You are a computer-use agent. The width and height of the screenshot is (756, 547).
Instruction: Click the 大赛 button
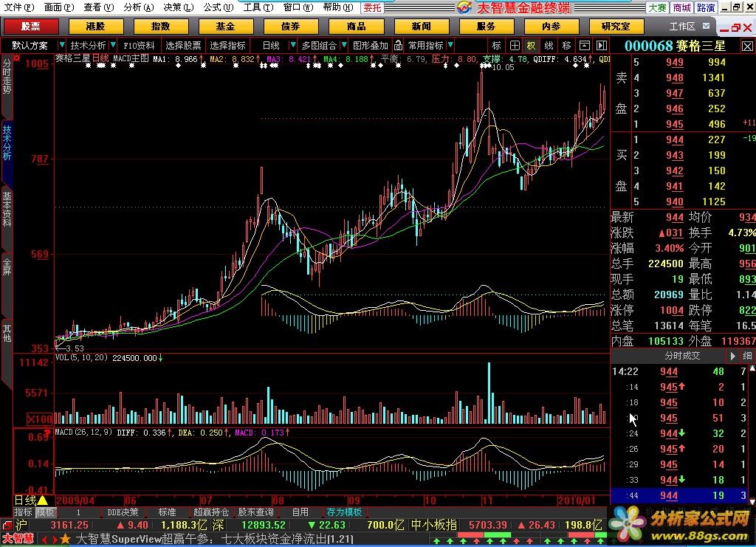[657, 7]
